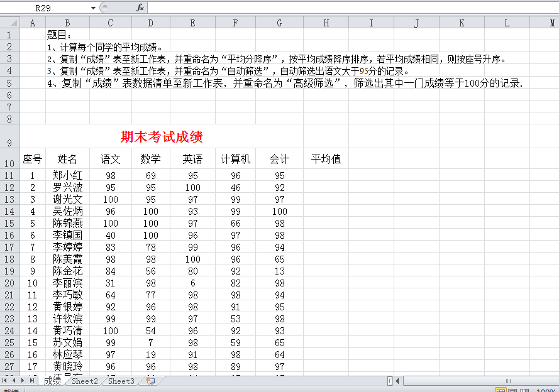Select the name cell 罗兴波

[x=67, y=187]
